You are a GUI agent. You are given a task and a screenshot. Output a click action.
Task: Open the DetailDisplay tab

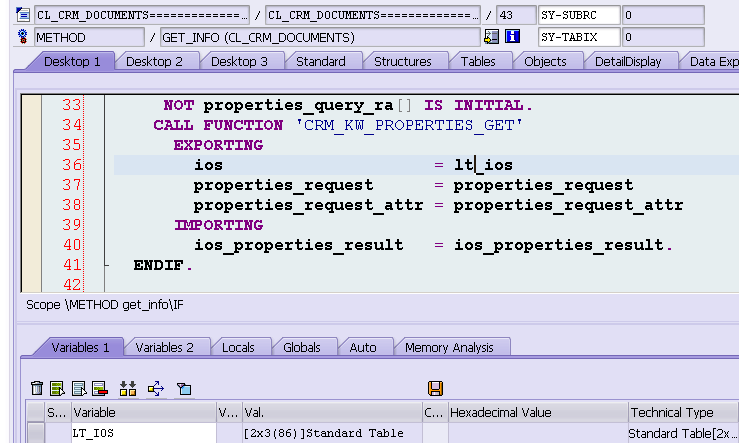point(628,62)
